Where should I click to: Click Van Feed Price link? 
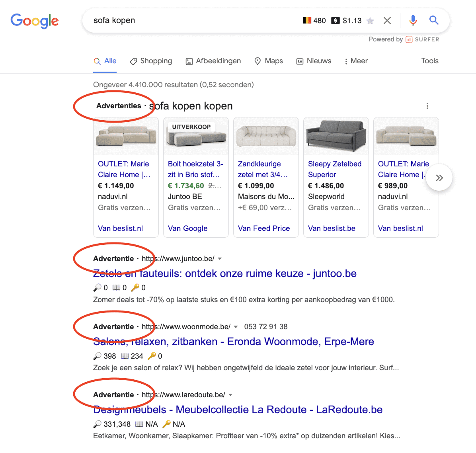[264, 228]
